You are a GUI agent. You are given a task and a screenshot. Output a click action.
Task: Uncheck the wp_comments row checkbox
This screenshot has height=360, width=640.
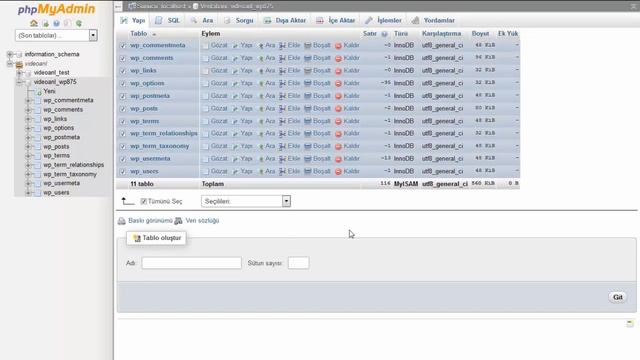(x=123, y=58)
